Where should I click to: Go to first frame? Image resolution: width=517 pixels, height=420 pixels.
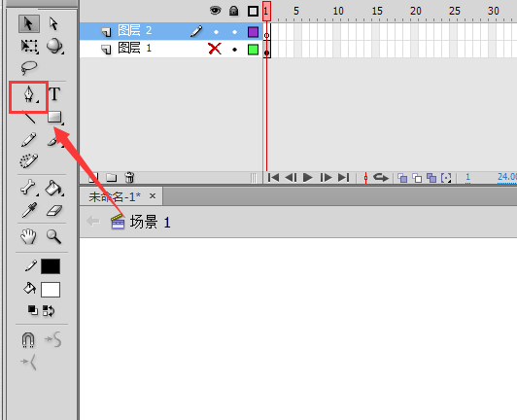coord(273,178)
